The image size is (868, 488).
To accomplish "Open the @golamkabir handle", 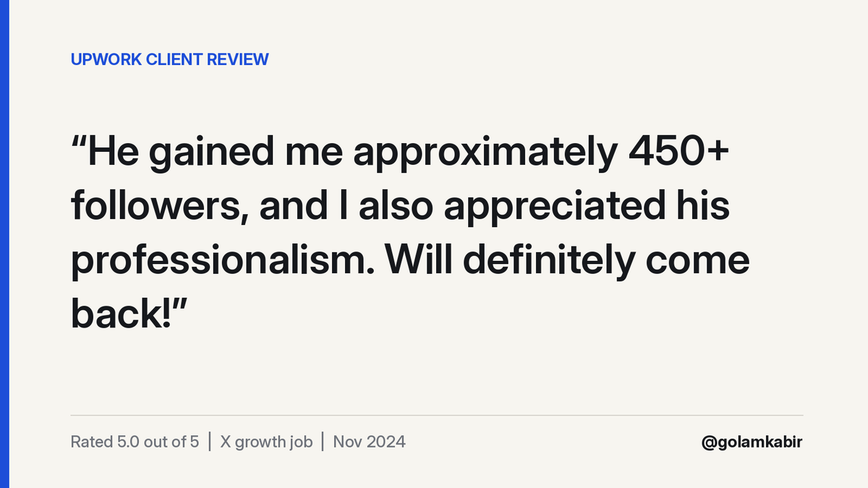I will 752,442.
